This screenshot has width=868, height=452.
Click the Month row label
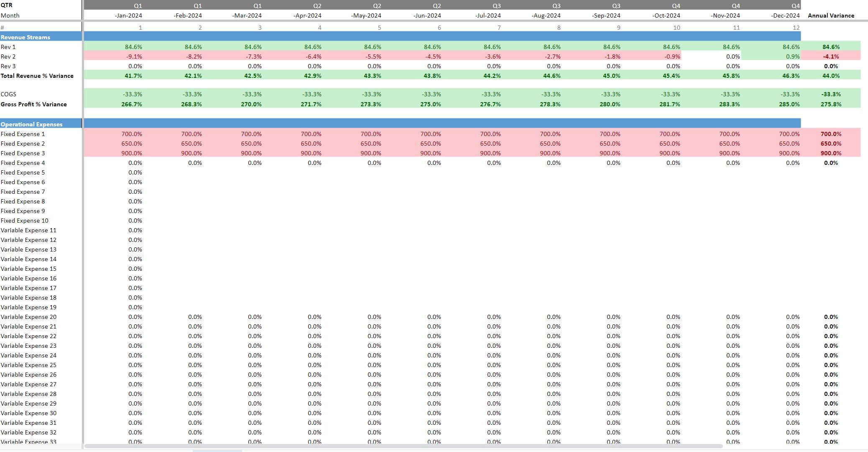(x=10, y=15)
